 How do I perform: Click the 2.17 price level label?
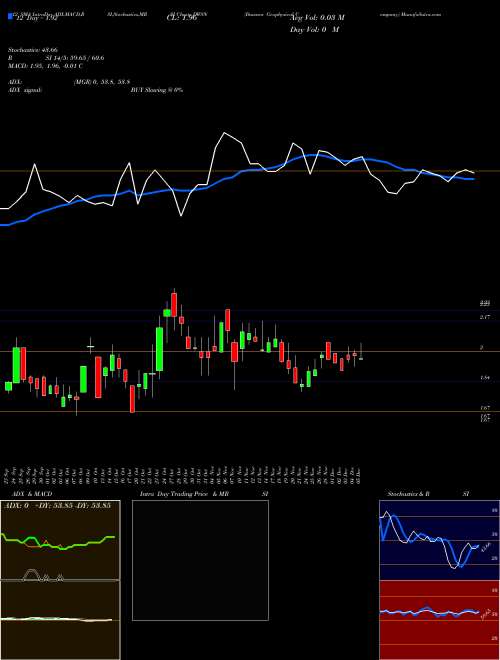pos(485,317)
